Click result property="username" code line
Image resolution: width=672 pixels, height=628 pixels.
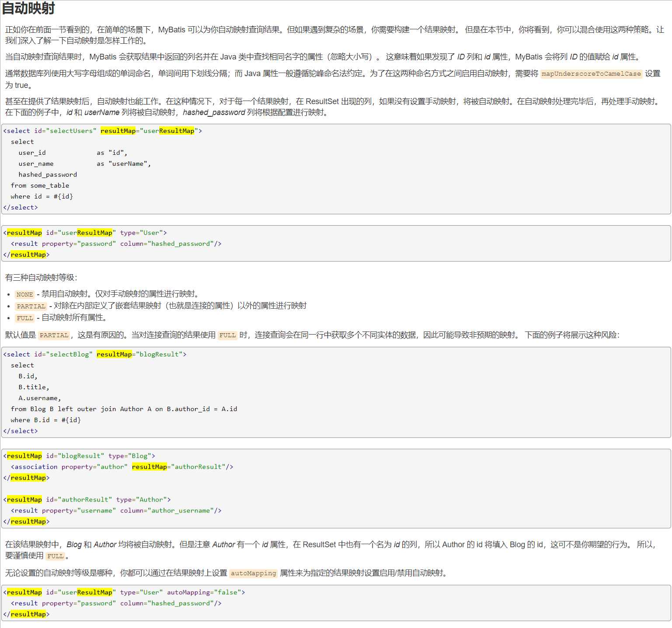coord(116,510)
